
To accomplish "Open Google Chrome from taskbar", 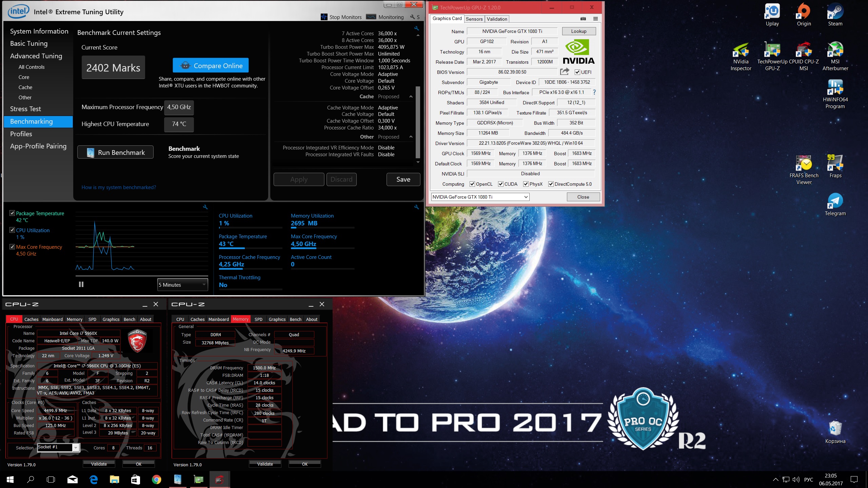I will 156,479.
